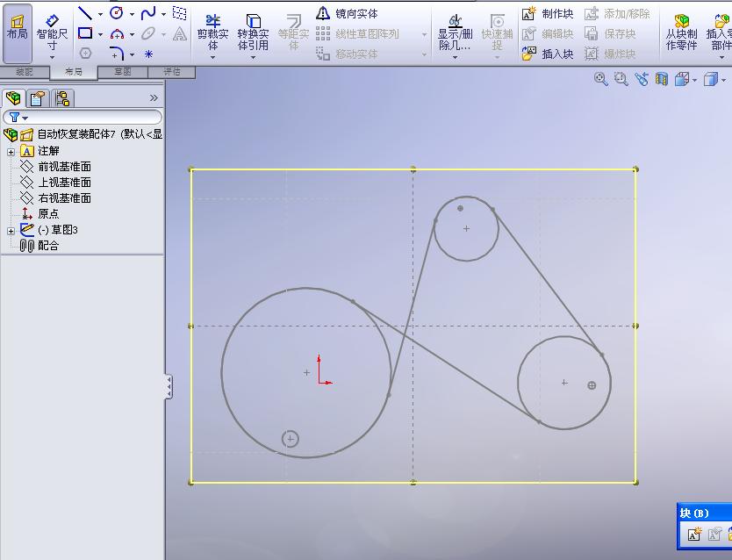Expand the 草图3 sketch tree node
The image size is (732, 560).
coord(11,231)
